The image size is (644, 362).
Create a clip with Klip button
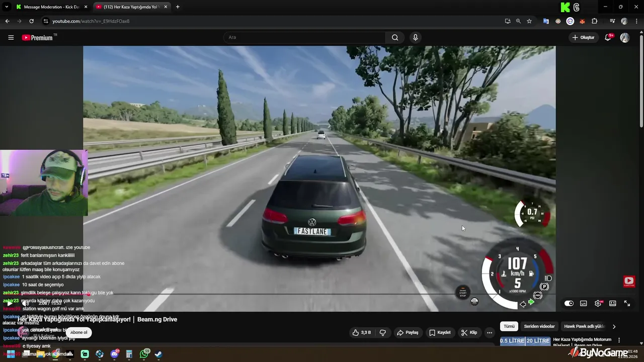[469, 332]
